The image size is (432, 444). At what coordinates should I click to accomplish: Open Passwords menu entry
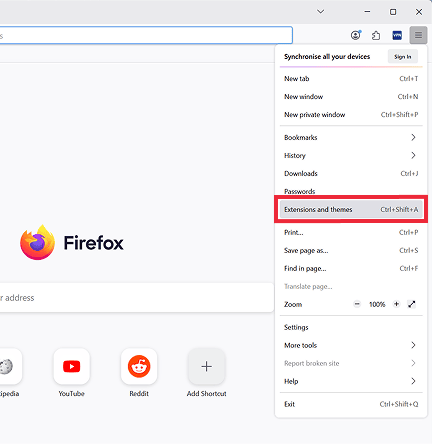tap(351, 191)
